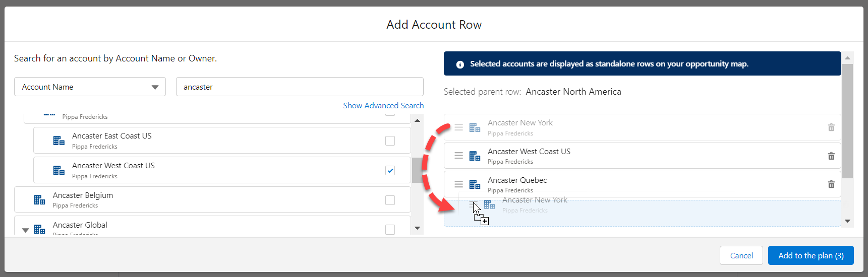The image size is (868, 277).
Task: Select the Ancaster Belgium checkbox
Action: (390, 200)
